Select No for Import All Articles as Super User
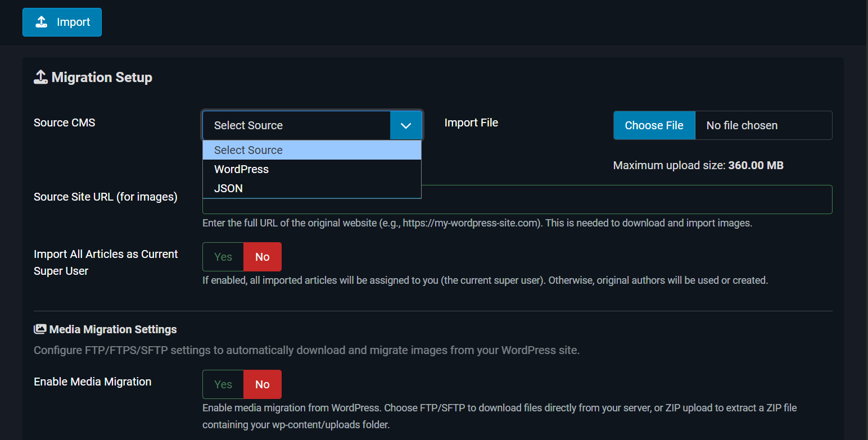Image resolution: width=868 pixels, height=440 pixels. click(x=263, y=257)
